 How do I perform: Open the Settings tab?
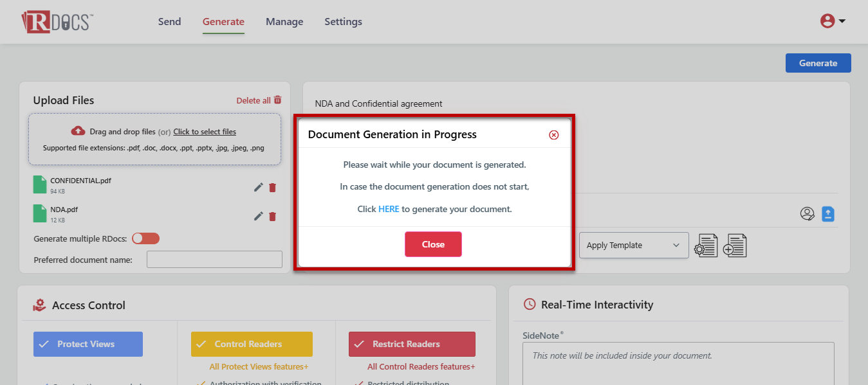[343, 22]
